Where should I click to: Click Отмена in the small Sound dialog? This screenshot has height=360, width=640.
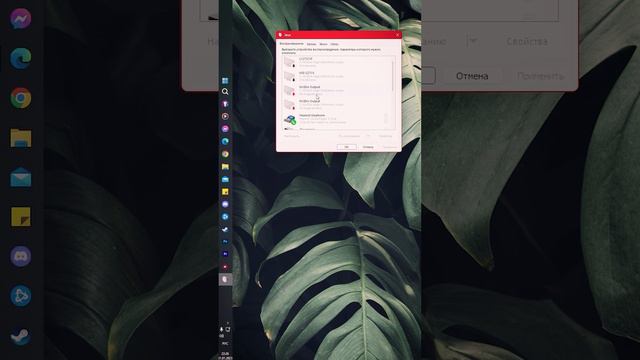point(368,147)
